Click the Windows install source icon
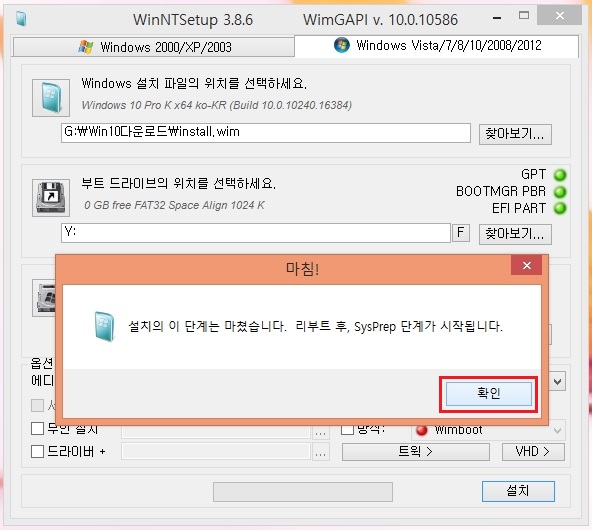The width and height of the screenshot is (592, 530). pyautogui.click(x=51, y=98)
